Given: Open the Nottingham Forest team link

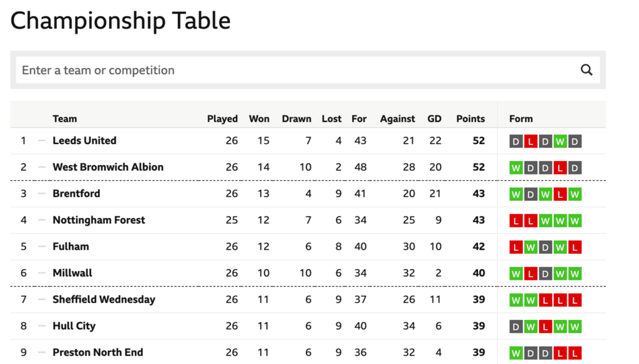Looking at the screenshot, I should [99, 220].
